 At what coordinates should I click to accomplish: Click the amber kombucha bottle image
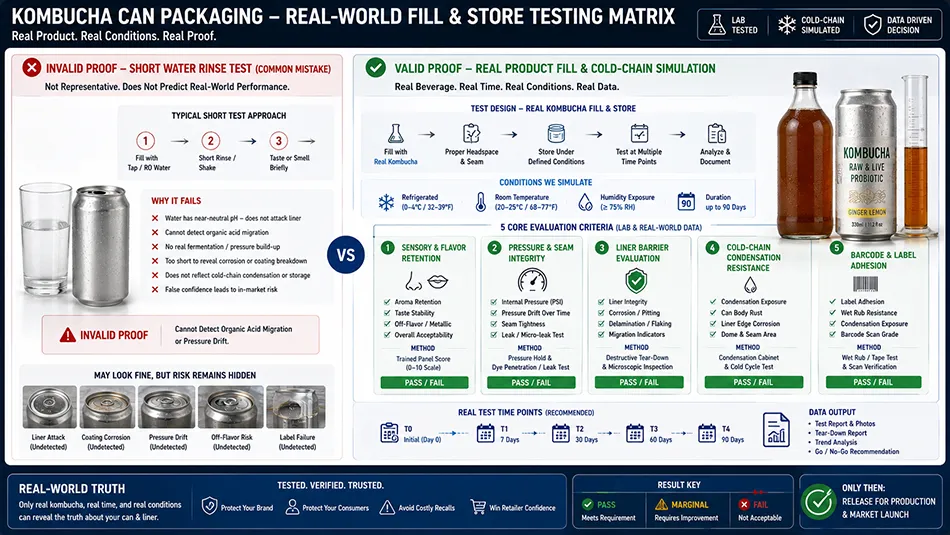click(805, 154)
